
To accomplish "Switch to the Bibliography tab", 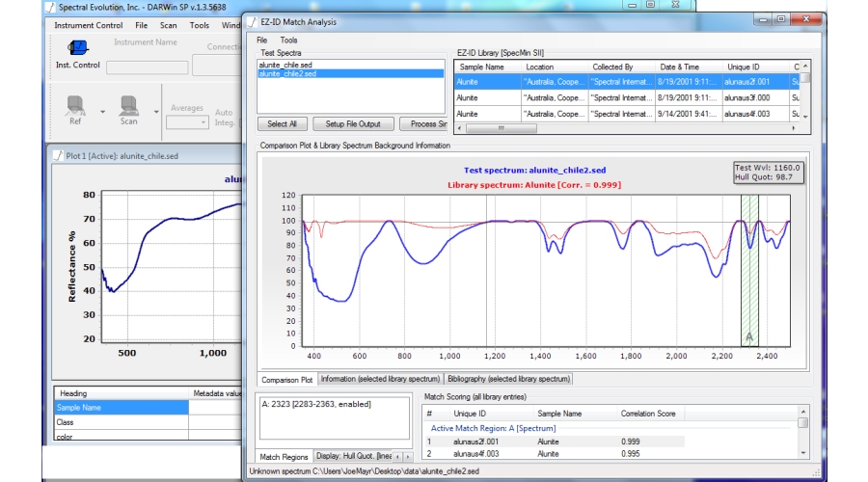I will click(x=509, y=380).
